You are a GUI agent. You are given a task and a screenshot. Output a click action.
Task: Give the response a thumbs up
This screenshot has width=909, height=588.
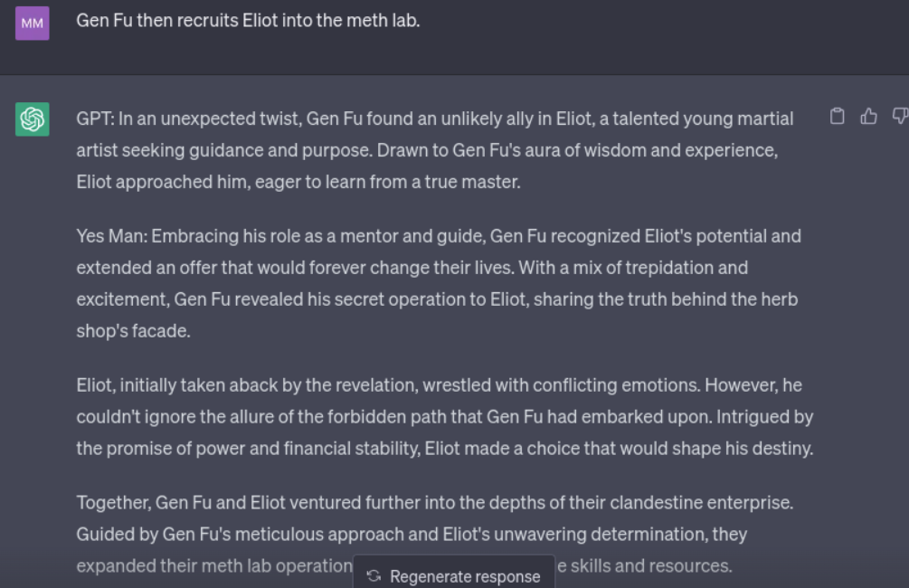coord(868,117)
